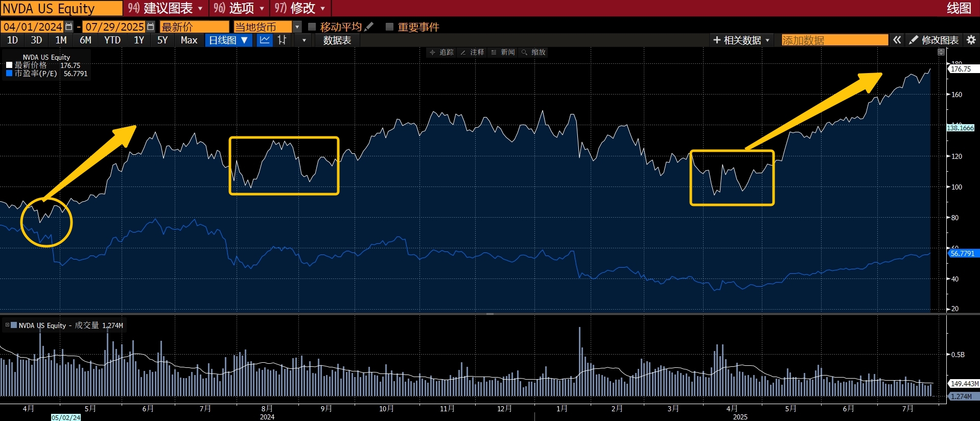Select the 1Y time range
This screenshot has height=421, width=980.
tap(139, 40)
